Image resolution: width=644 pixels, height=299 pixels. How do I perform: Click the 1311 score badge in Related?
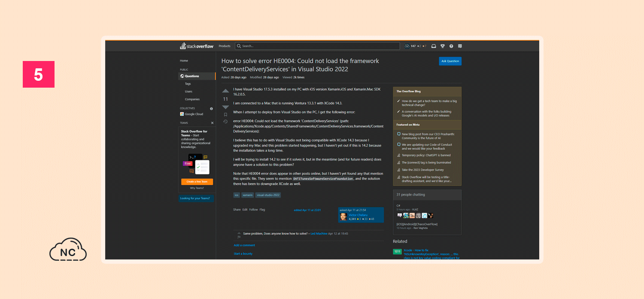pos(397,252)
